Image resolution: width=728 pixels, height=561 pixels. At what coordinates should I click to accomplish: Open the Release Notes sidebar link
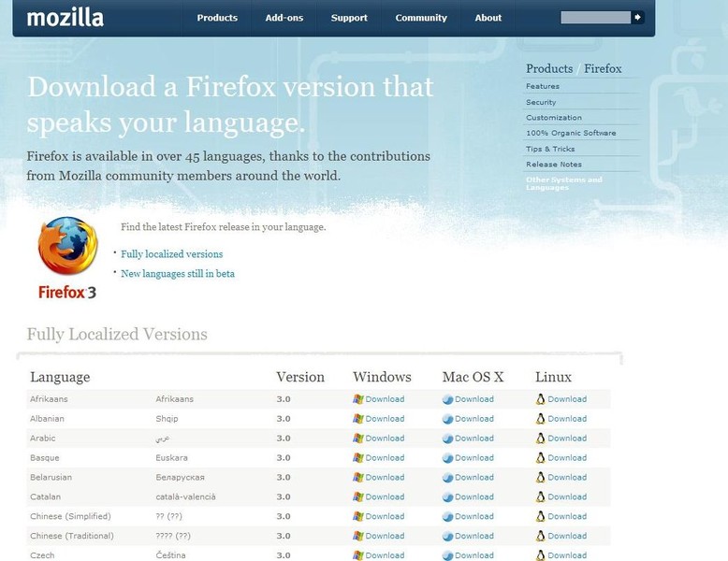pyautogui.click(x=554, y=165)
